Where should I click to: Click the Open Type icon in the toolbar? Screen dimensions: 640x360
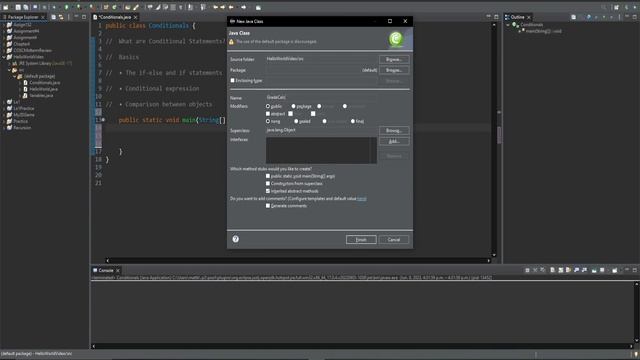pos(127,7)
